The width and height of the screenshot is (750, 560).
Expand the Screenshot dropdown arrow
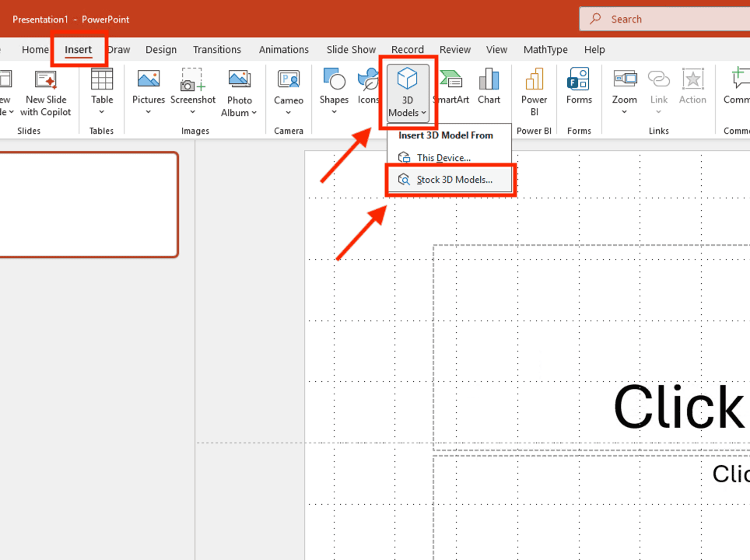point(192,112)
